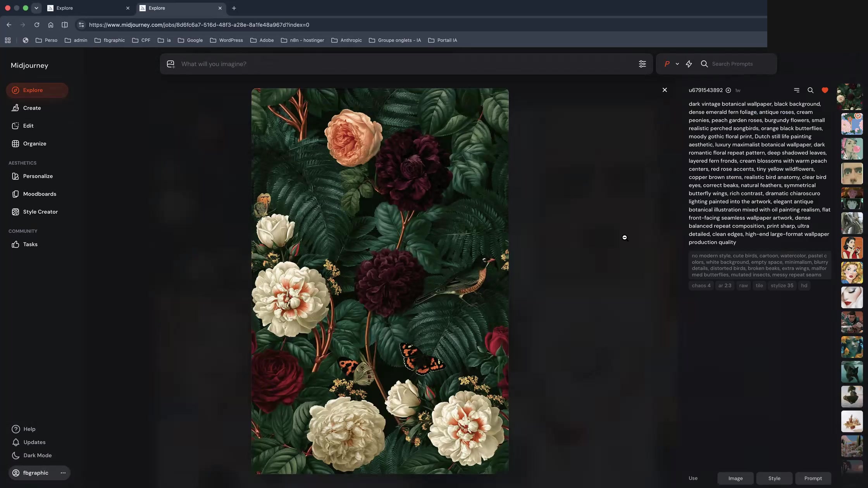Image resolution: width=868 pixels, height=488 pixels.
Task: Open the black cat thumbnail
Action: [x=852, y=372]
